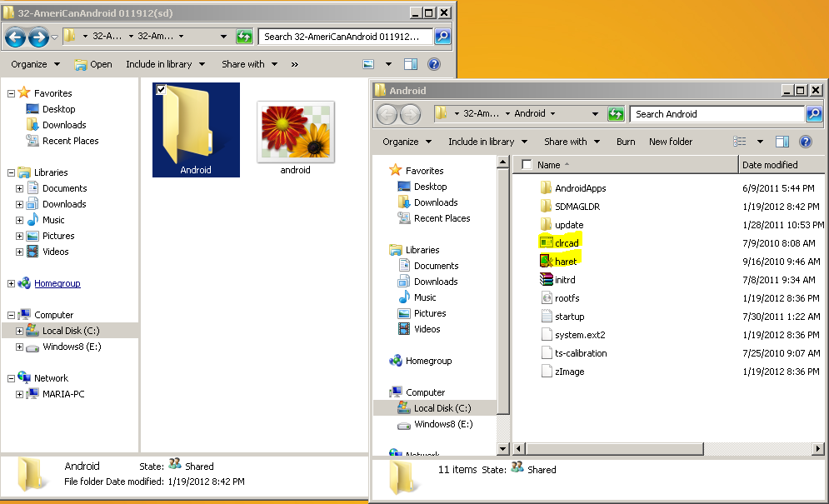Viewport: 829px width, 504px height.
Task: Click nav pane scroll-down arrow in Android window
Action: [x=502, y=448]
